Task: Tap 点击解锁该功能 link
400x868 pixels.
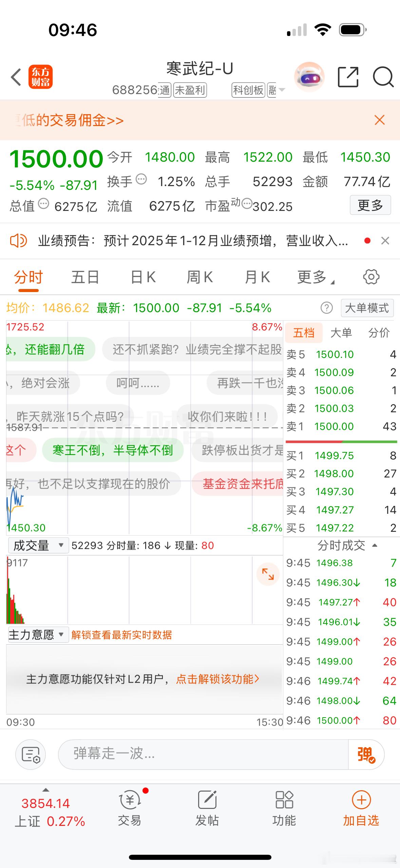Action: (x=217, y=679)
